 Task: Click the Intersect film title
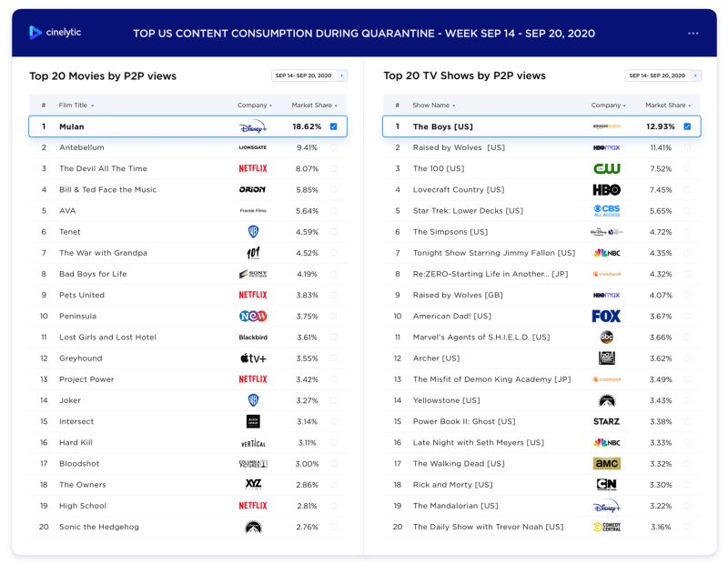pyautogui.click(x=76, y=421)
